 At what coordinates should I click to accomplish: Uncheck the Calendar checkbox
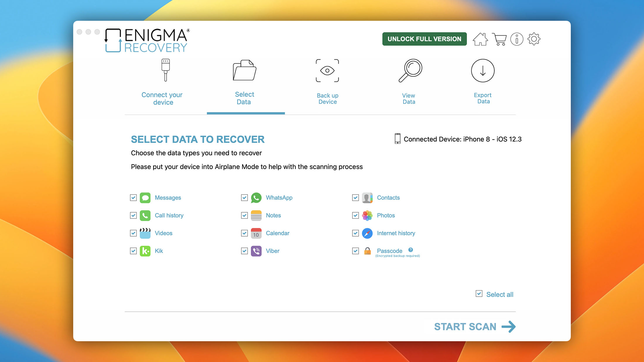(244, 233)
